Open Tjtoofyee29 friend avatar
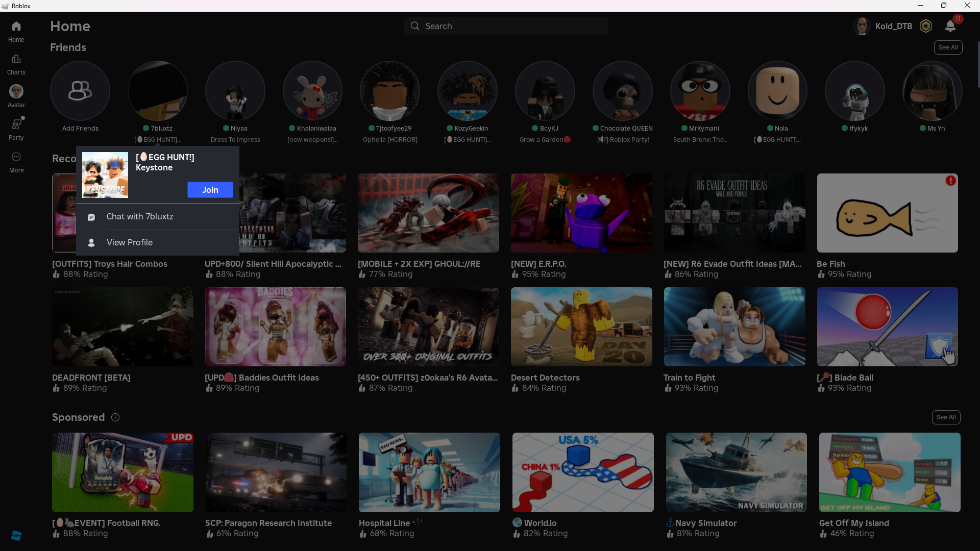The width and height of the screenshot is (980, 551). [390, 91]
